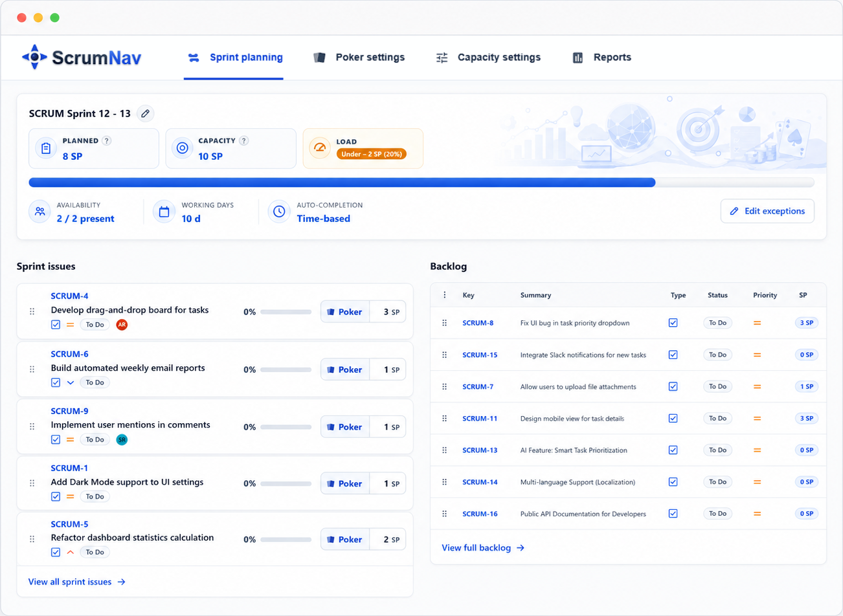Follow View all sprint issues link
Screen dimensions: 843x616
click(x=77, y=582)
